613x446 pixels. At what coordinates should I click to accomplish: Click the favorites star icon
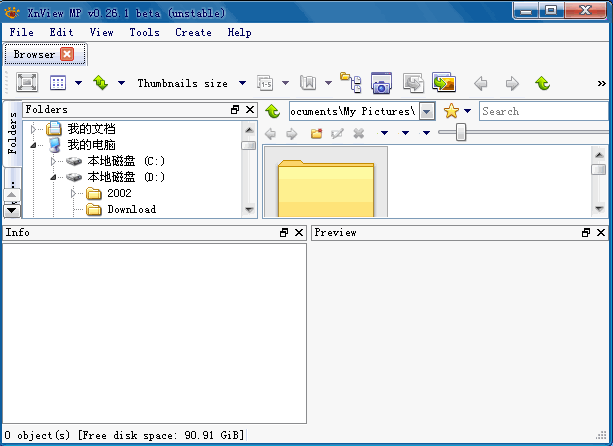(x=451, y=111)
